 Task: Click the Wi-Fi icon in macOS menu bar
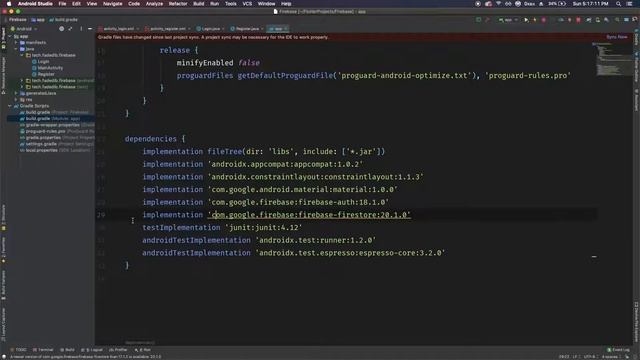(498, 4)
